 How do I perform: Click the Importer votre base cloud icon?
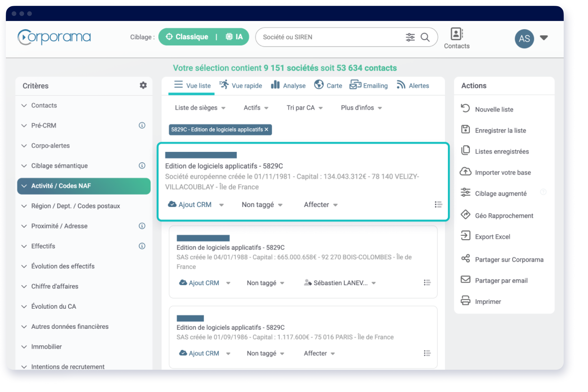[465, 171]
